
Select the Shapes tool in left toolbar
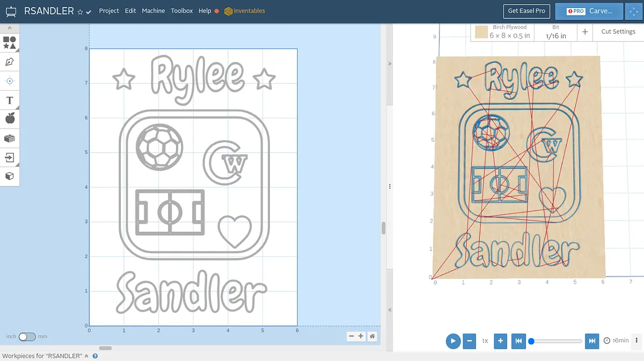pos(10,43)
